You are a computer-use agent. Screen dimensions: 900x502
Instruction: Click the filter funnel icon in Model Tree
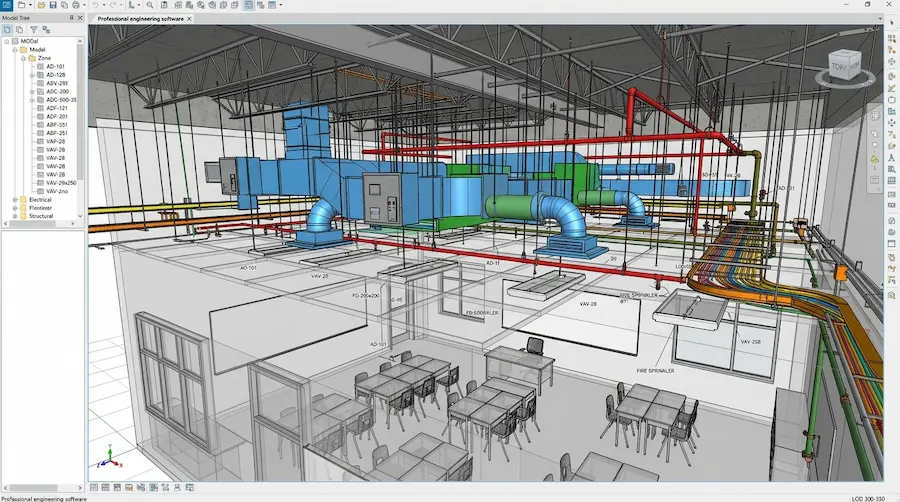point(34,30)
